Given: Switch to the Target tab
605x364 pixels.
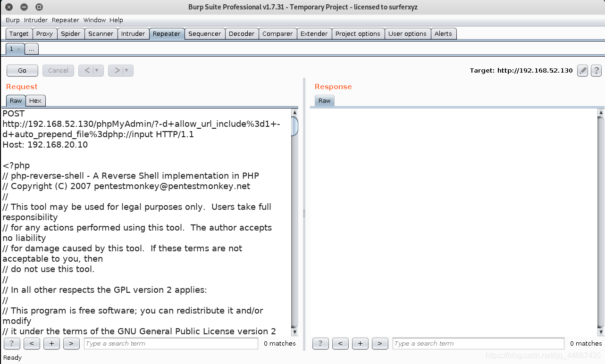Looking at the screenshot, I should coord(19,33).
